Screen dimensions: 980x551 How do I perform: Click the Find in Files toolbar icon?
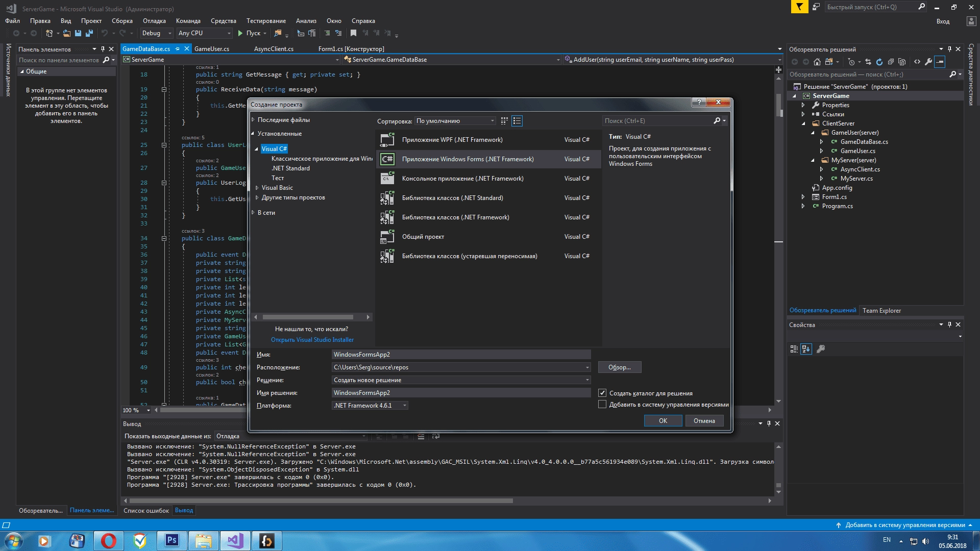point(278,33)
